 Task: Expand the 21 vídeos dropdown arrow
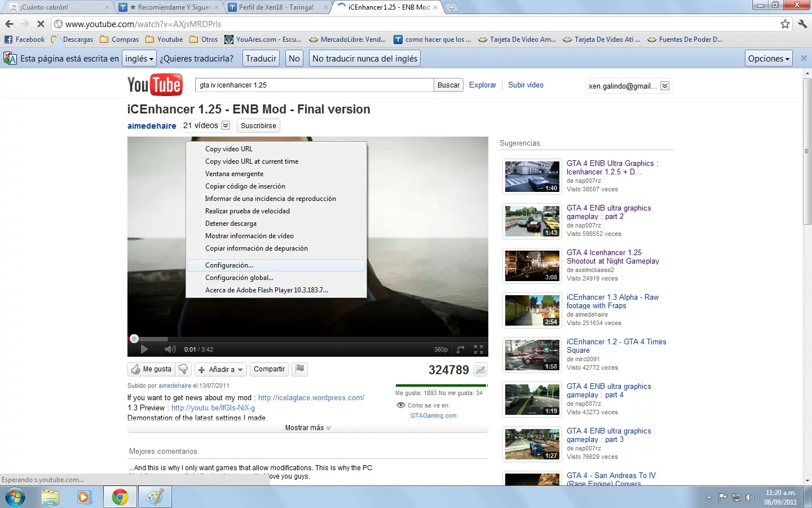click(226, 125)
